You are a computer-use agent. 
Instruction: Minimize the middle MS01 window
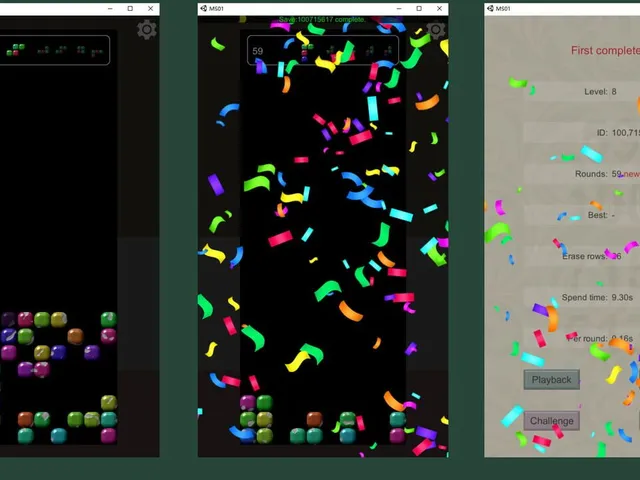click(x=399, y=9)
